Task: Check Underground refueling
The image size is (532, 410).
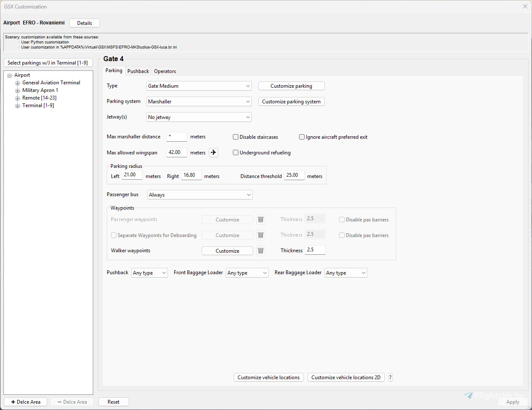Action: (x=235, y=152)
